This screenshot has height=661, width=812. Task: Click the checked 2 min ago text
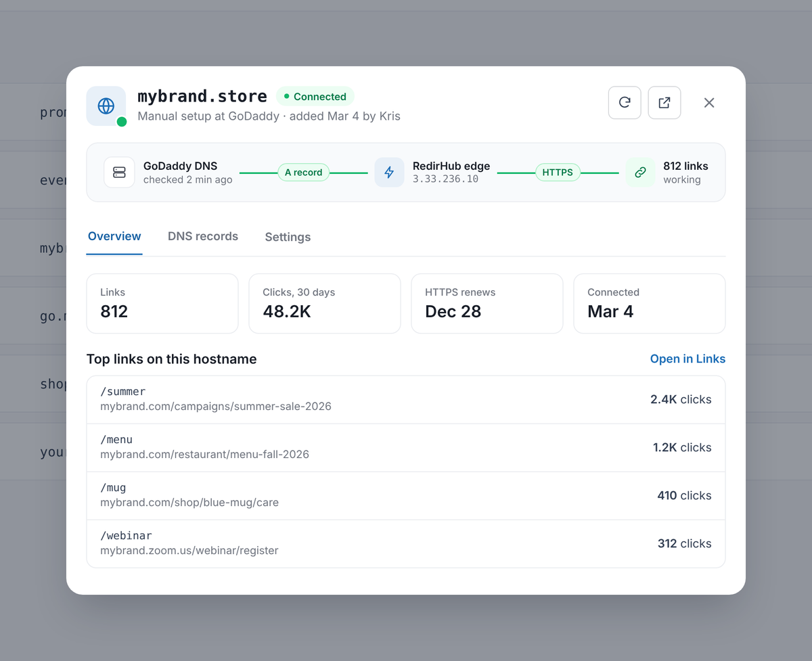coord(187,180)
